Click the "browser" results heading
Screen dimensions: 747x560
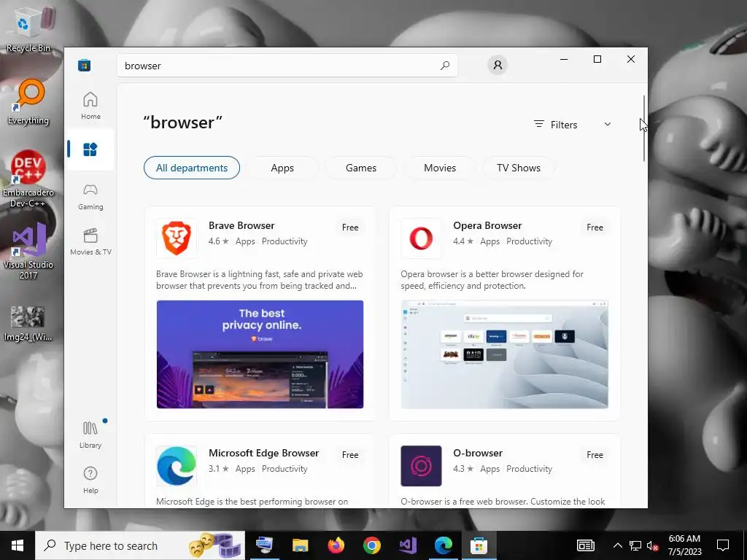(182, 122)
